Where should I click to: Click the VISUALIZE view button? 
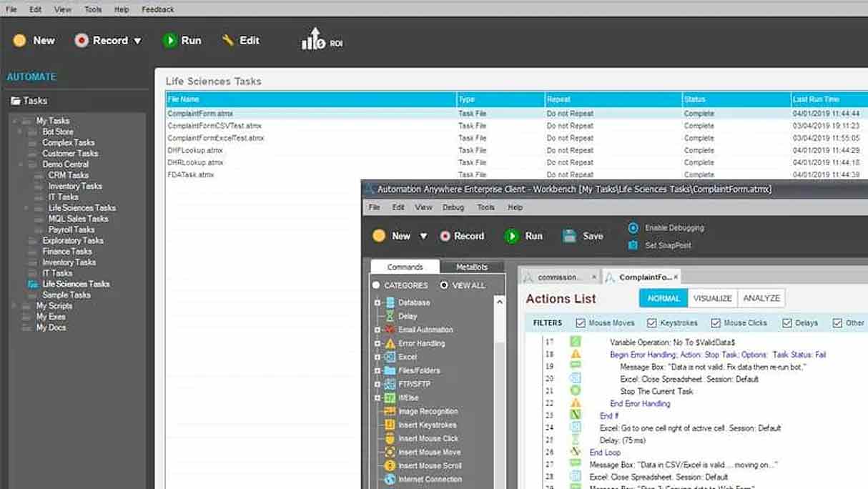[x=712, y=298]
